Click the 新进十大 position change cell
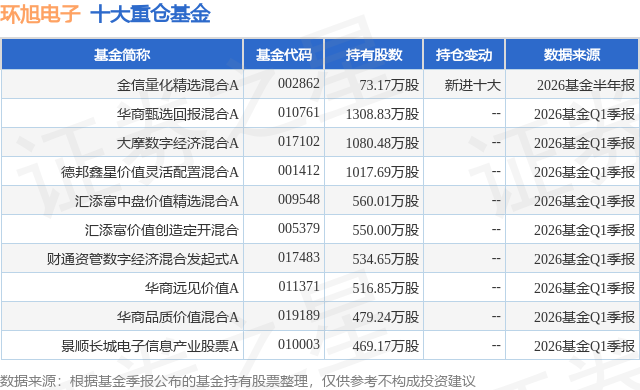Viewport: 640px width, 390px height. (x=472, y=85)
